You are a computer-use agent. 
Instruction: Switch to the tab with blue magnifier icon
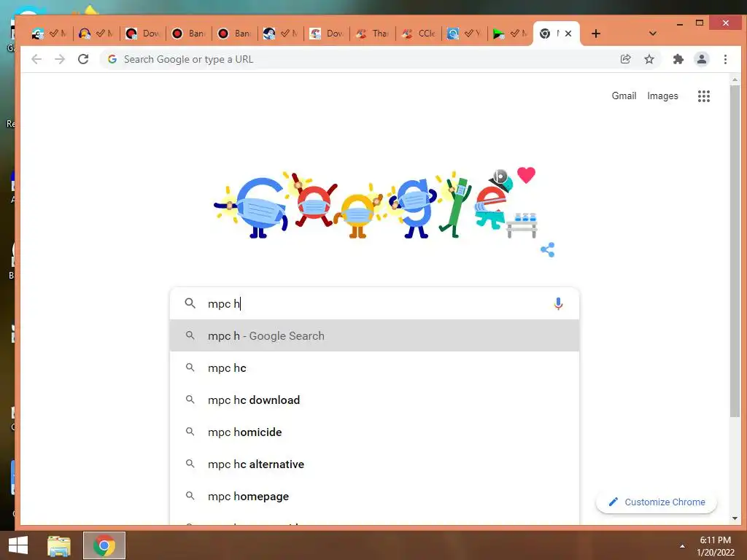(x=464, y=34)
